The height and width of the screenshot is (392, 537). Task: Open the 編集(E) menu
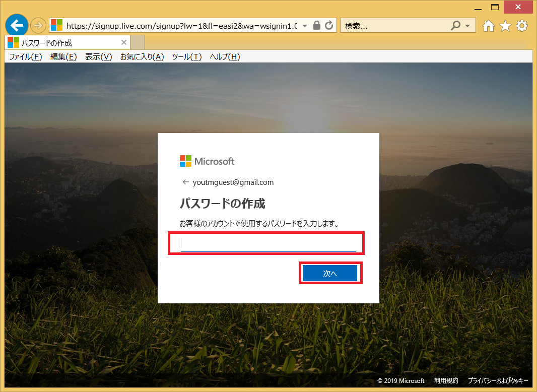point(63,57)
